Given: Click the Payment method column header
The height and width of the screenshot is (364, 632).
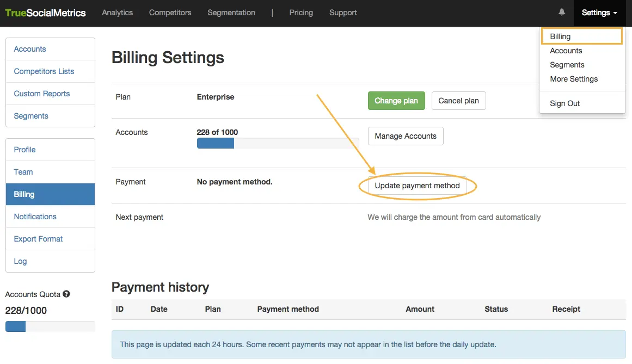Looking at the screenshot, I should (x=288, y=309).
